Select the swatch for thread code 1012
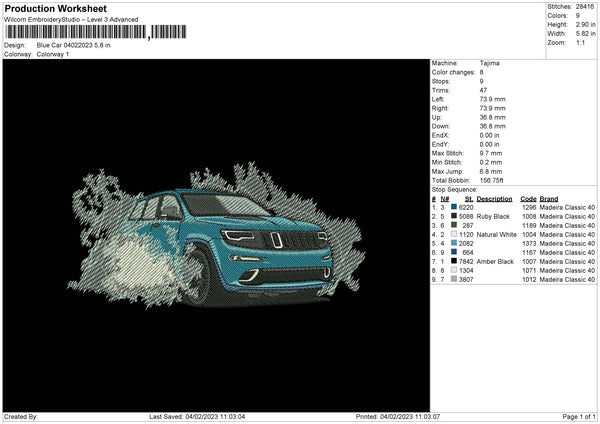 point(457,279)
